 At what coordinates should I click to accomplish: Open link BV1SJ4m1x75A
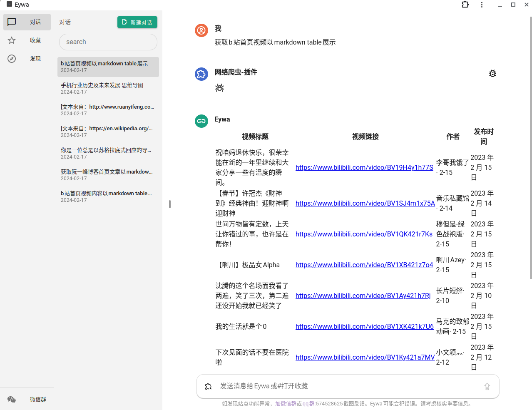pos(365,203)
